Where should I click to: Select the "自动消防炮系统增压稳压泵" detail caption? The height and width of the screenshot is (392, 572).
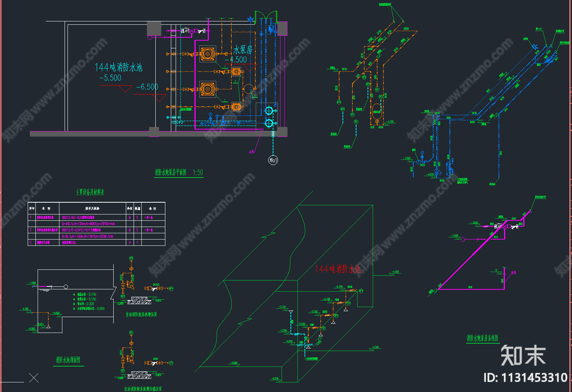(143, 389)
